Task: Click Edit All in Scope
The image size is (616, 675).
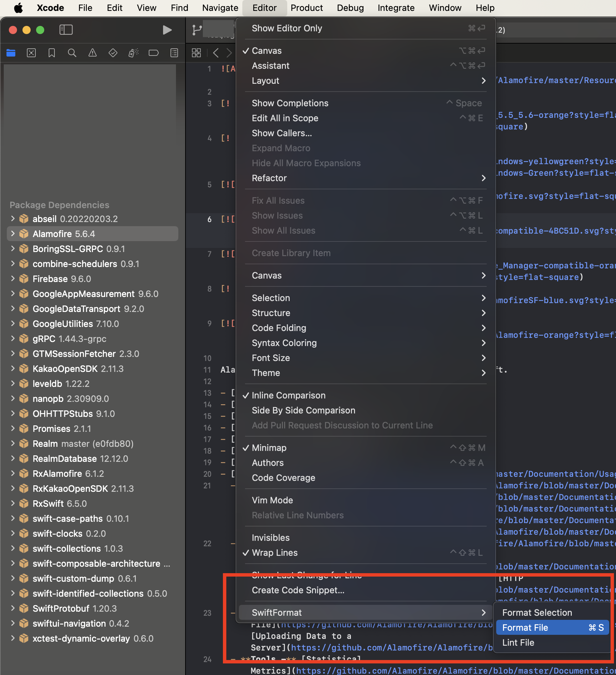Action: coord(366,118)
